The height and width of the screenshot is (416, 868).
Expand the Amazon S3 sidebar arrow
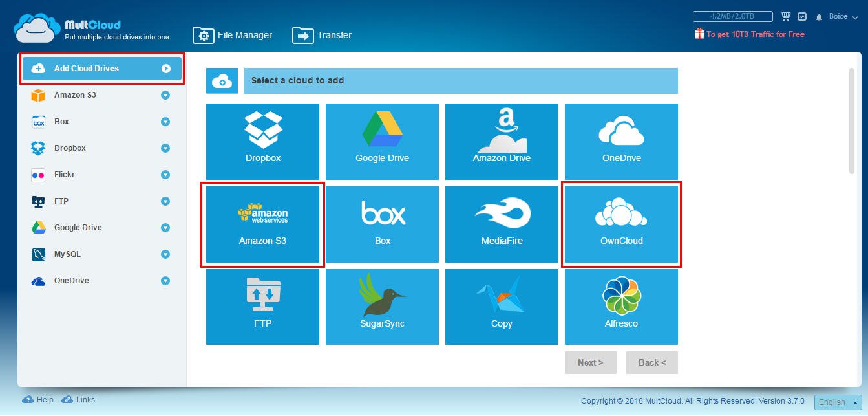tap(165, 95)
